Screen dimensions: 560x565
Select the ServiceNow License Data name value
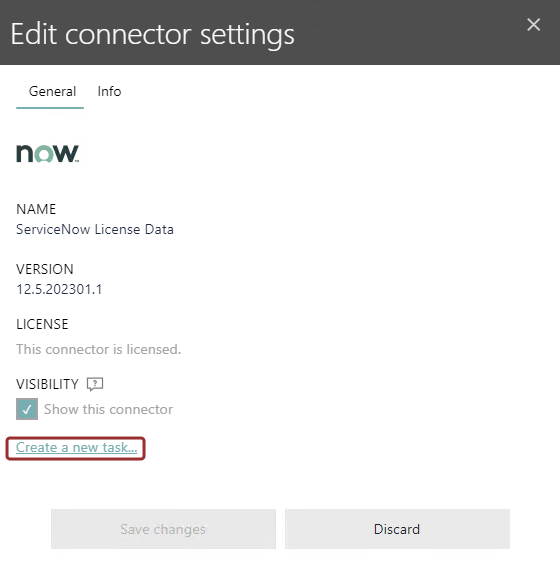95,230
